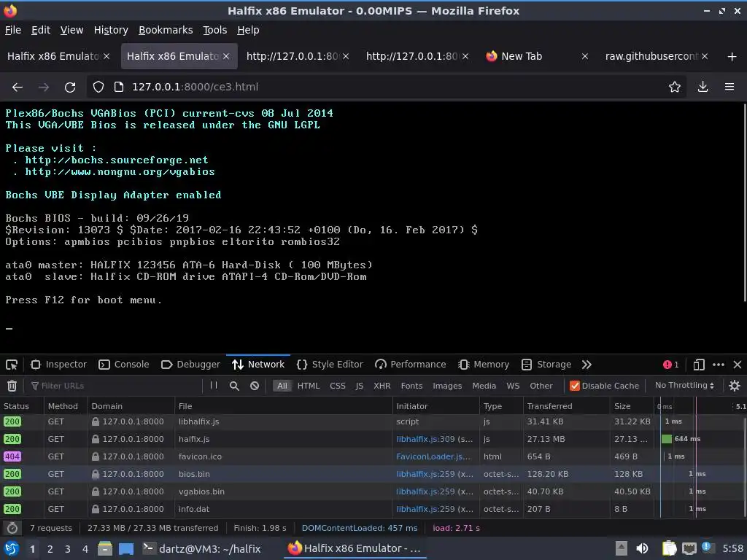
Task: Select the bios.bin request row
Action: (371, 474)
